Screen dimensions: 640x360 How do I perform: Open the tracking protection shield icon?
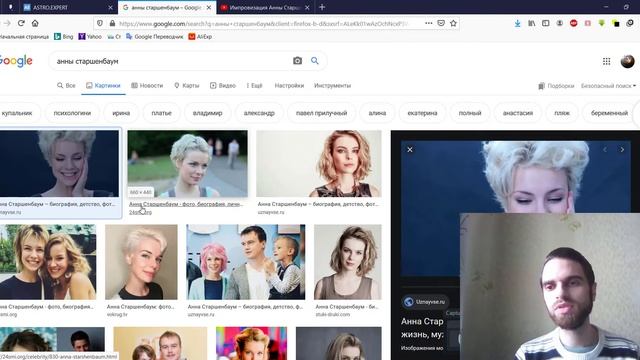coord(100,24)
